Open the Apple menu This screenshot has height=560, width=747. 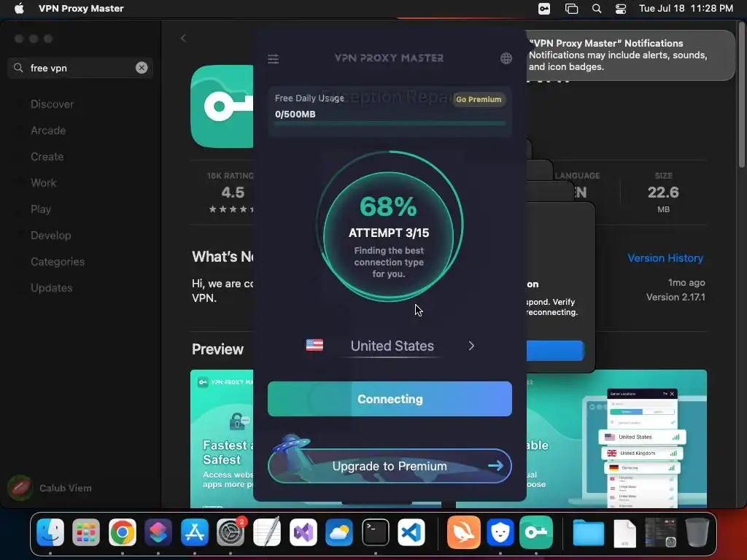pos(19,9)
